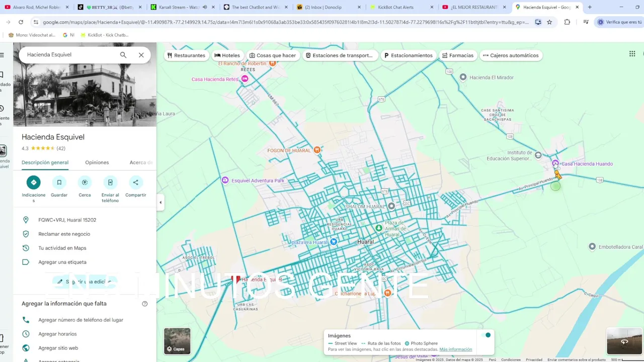Click the Indicaciones directions icon
The width and height of the screenshot is (644, 362).
point(34,182)
